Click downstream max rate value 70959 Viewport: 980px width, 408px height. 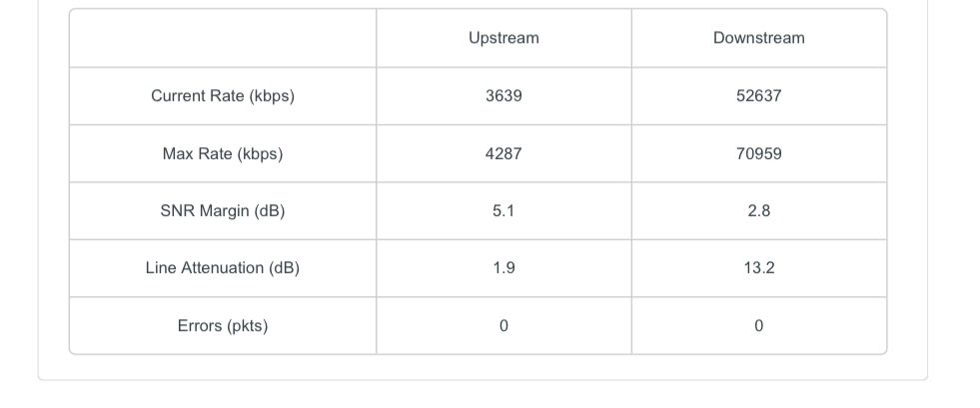(x=758, y=154)
